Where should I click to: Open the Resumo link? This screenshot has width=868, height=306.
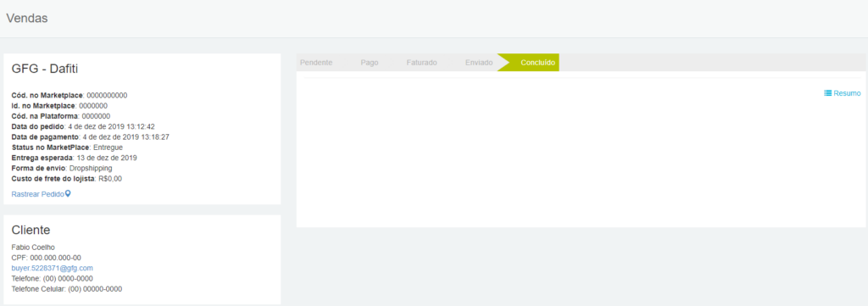847,93
